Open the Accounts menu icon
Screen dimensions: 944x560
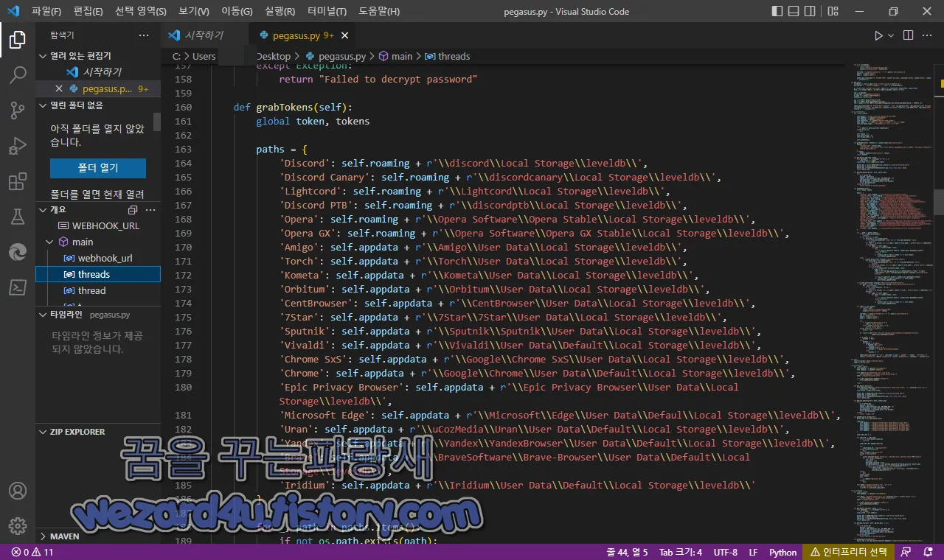tap(18, 491)
